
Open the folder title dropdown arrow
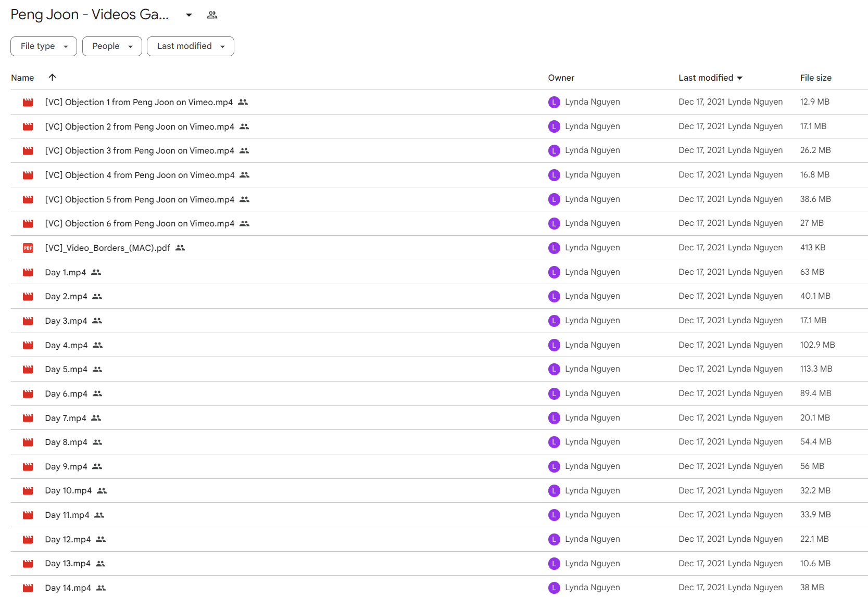[189, 15]
